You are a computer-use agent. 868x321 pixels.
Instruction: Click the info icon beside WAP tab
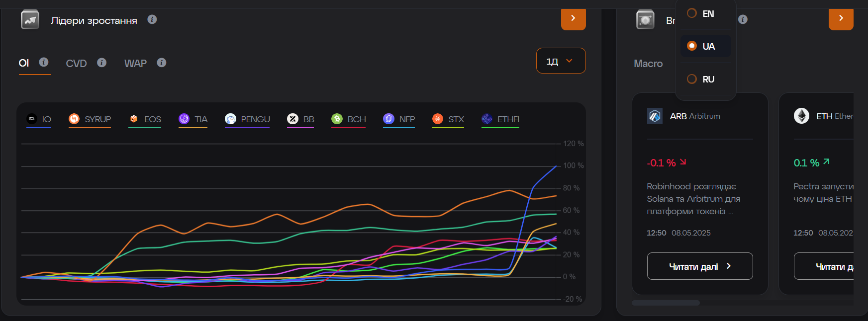coord(161,63)
